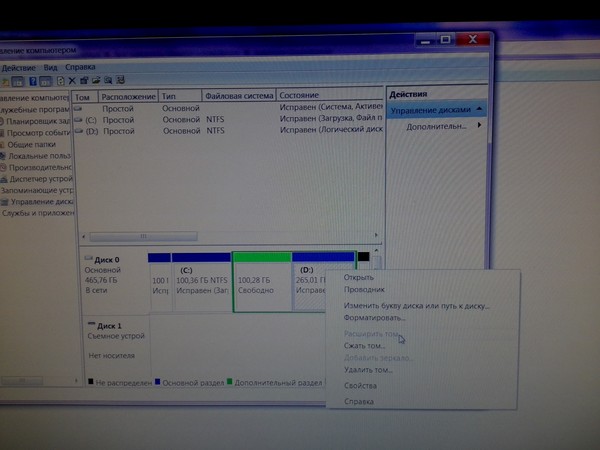Click the drive icon beside volume (C:)
The height and width of the screenshot is (450, 600).
click(78, 120)
